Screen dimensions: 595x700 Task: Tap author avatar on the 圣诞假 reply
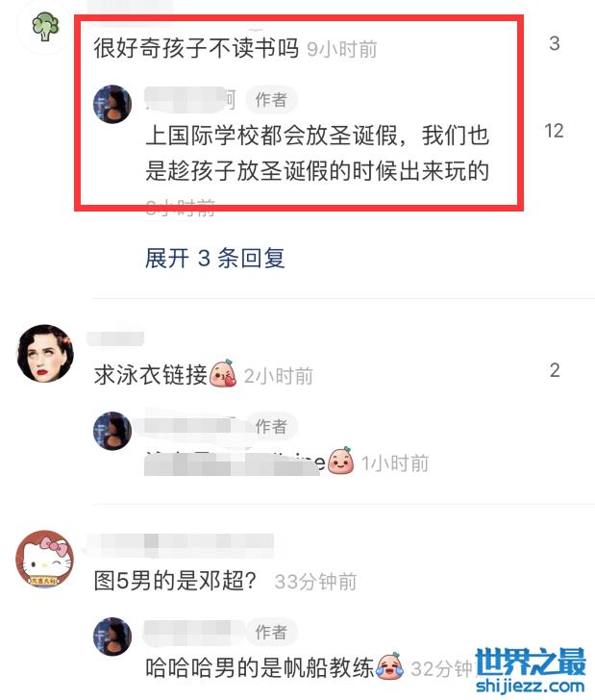[x=112, y=104]
